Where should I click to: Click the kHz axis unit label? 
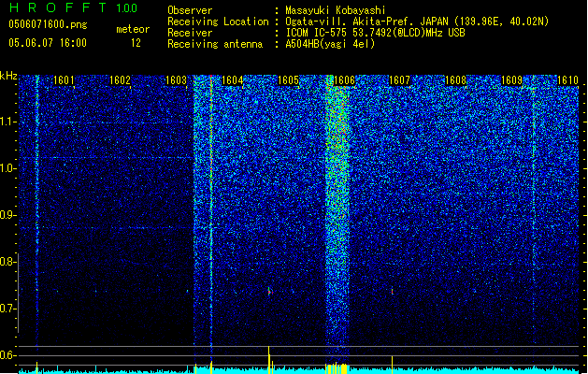tap(8, 76)
